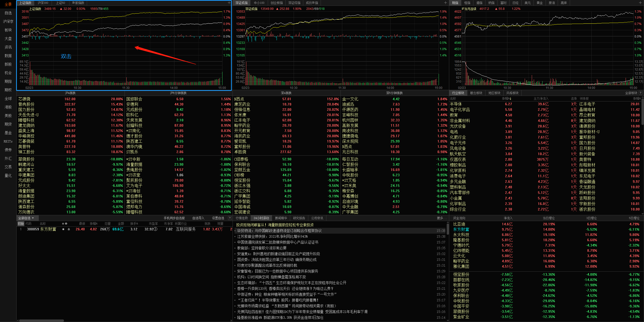Select the 创业板指 tab
This screenshot has height=322, width=644.
click(x=277, y=3)
